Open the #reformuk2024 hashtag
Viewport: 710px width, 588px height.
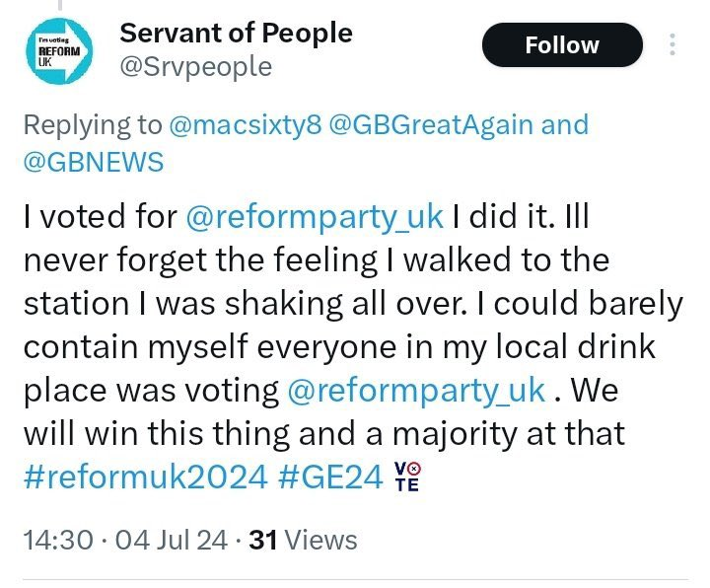[145, 477]
